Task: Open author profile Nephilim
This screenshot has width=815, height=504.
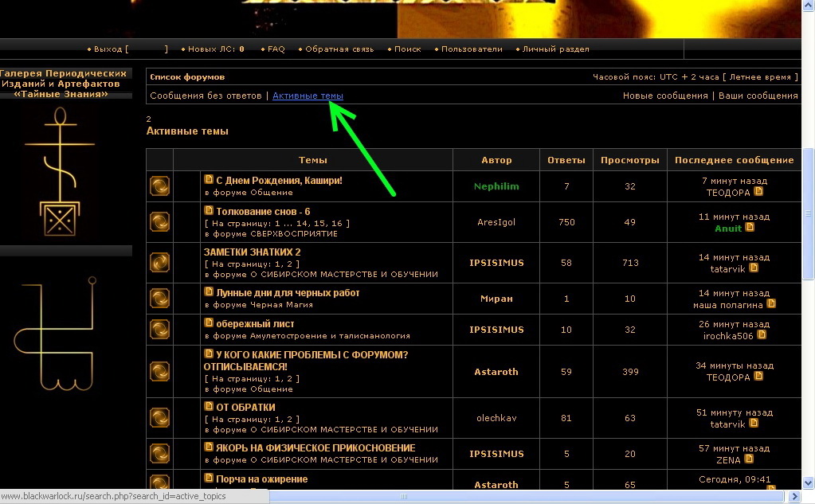Action: (x=496, y=186)
